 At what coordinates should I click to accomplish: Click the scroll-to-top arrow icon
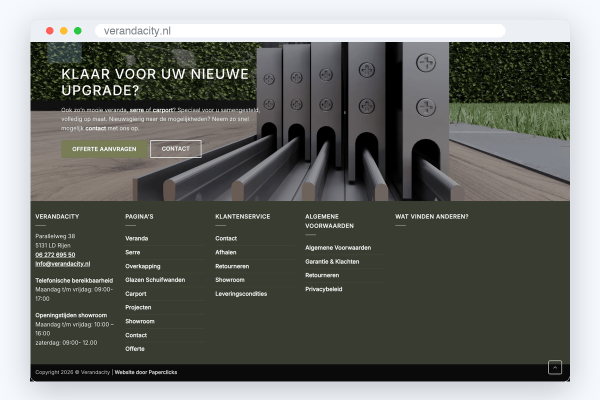pos(555,367)
